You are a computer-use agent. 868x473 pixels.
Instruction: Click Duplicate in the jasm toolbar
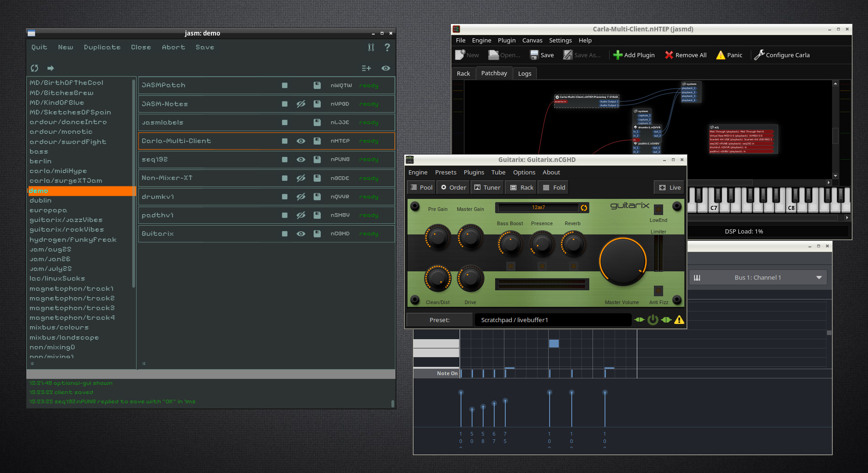[102, 47]
